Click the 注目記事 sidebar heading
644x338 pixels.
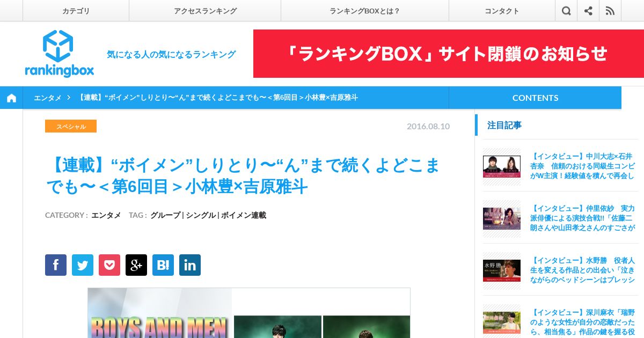[504, 125]
